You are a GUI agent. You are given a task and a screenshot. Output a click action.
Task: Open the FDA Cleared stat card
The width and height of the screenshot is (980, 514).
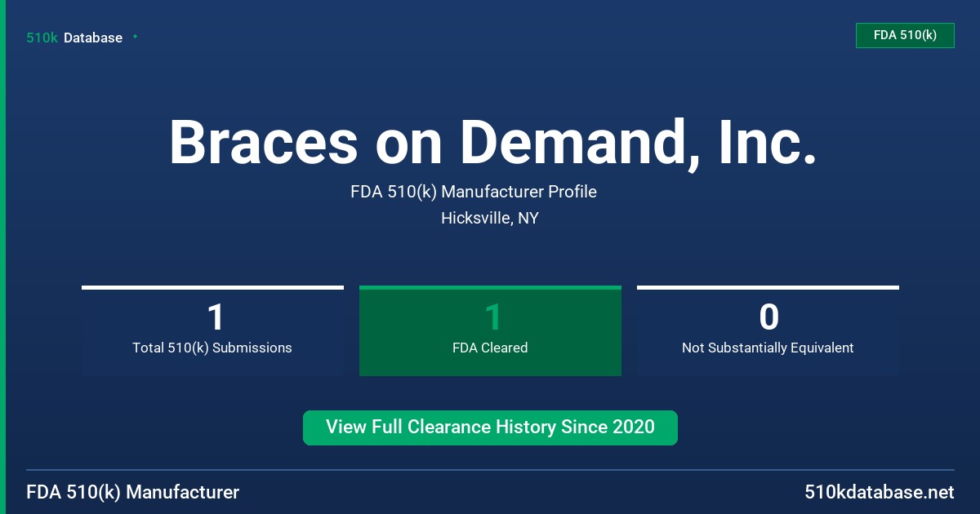(x=490, y=330)
